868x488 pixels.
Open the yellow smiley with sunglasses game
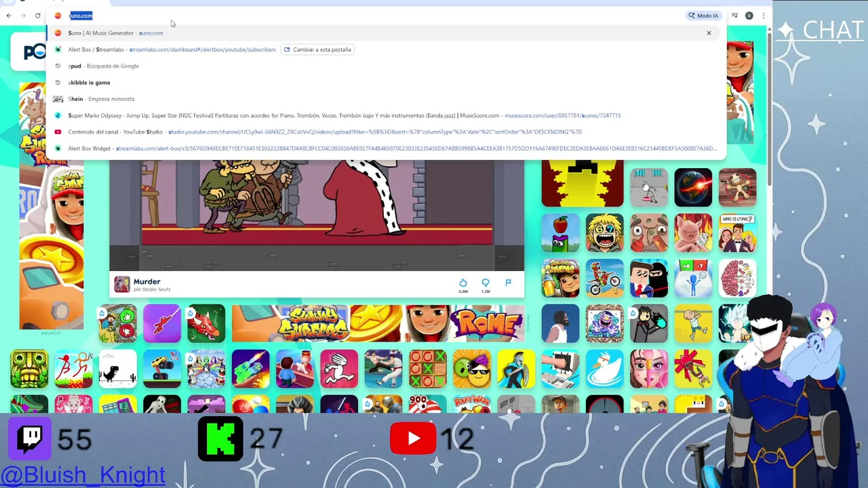pyautogui.click(x=472, y=369)
